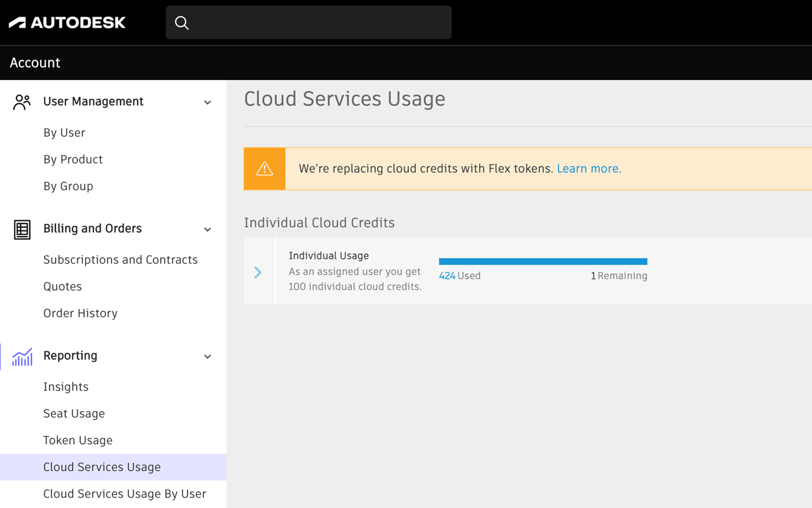Select Order History
Screen dimensions: 812x508
(80, 313)
